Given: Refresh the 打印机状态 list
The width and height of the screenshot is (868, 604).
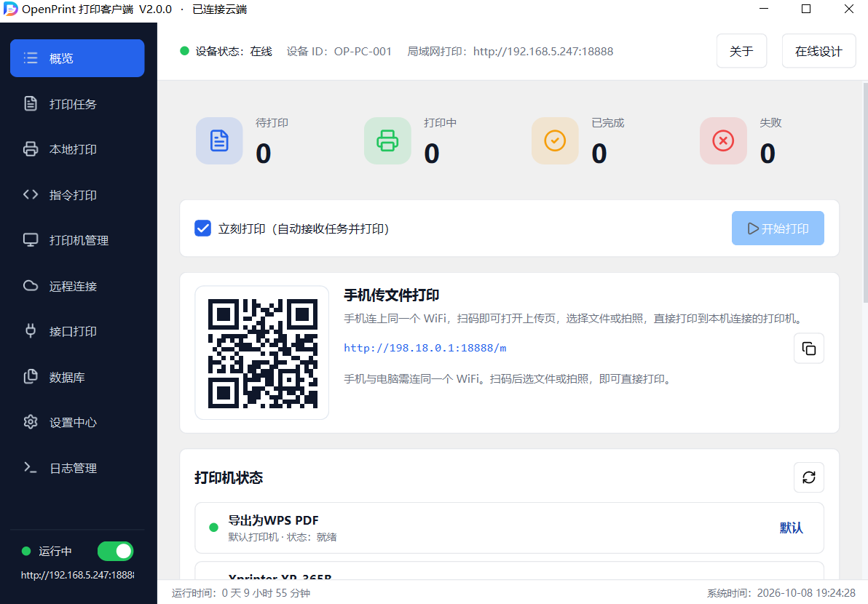Looking at the screenshot, I should coord(809,477).
